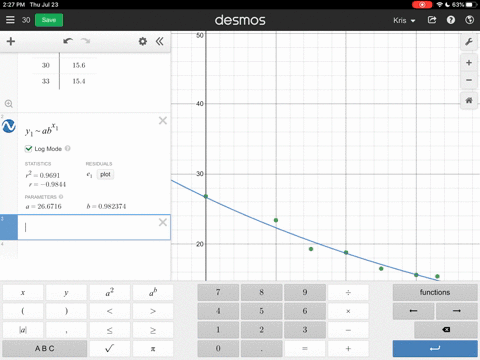Viewport: 480px width, 360px height.
Task: Open the Kris account dropdown
Action: 404,20
